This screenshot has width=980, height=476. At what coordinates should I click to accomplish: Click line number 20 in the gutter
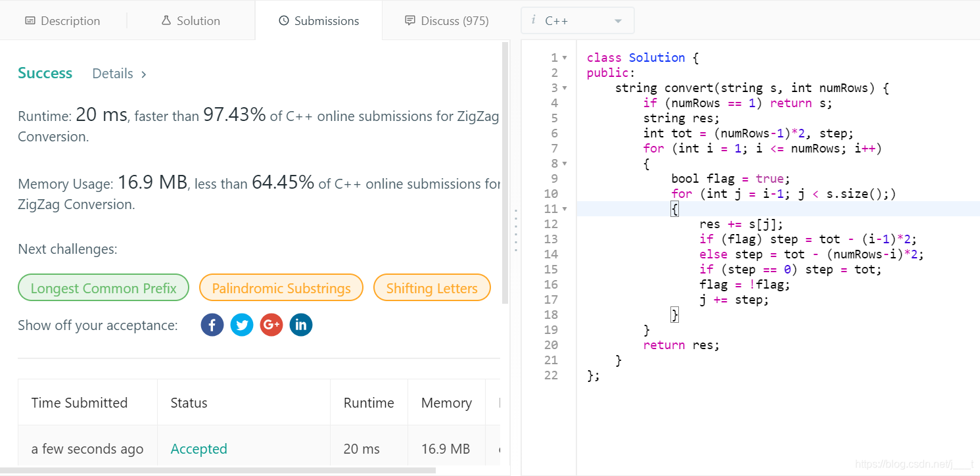tap(551, 345)
